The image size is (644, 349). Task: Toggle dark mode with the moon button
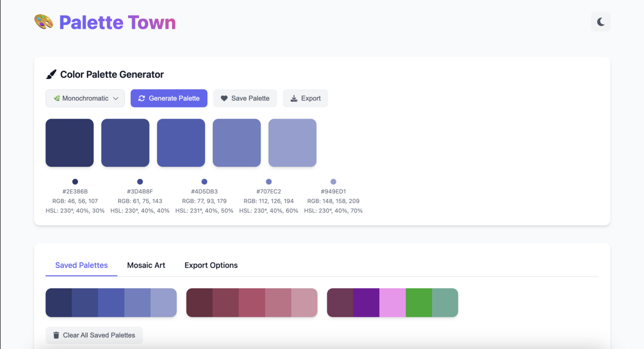pos(600,21)
